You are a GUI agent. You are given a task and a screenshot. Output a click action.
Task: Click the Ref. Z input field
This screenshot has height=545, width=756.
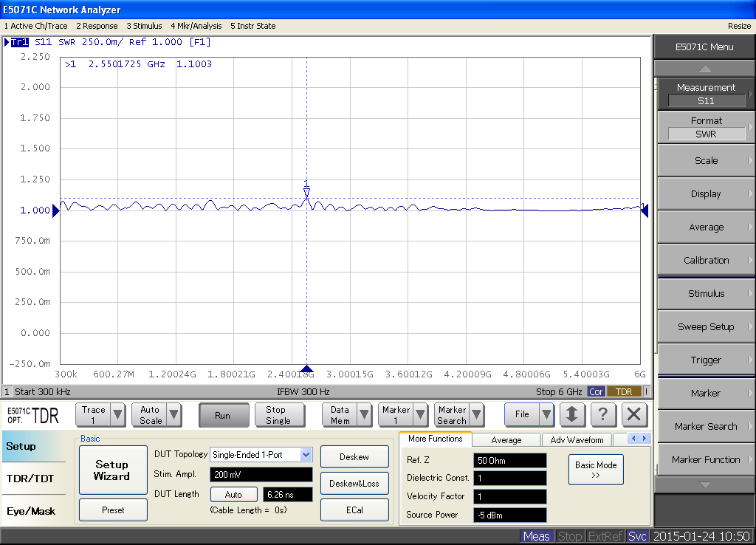pyautogui.click(x=509, y=459)
